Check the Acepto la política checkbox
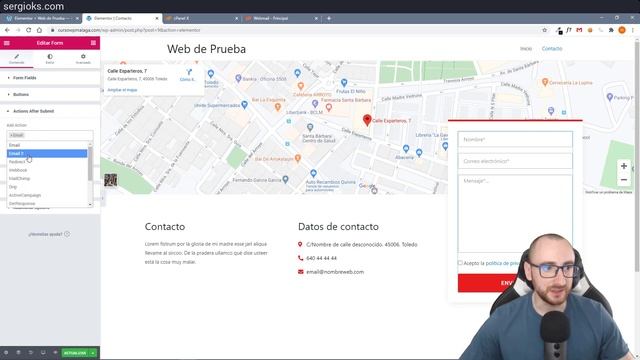 click(460, 263)
